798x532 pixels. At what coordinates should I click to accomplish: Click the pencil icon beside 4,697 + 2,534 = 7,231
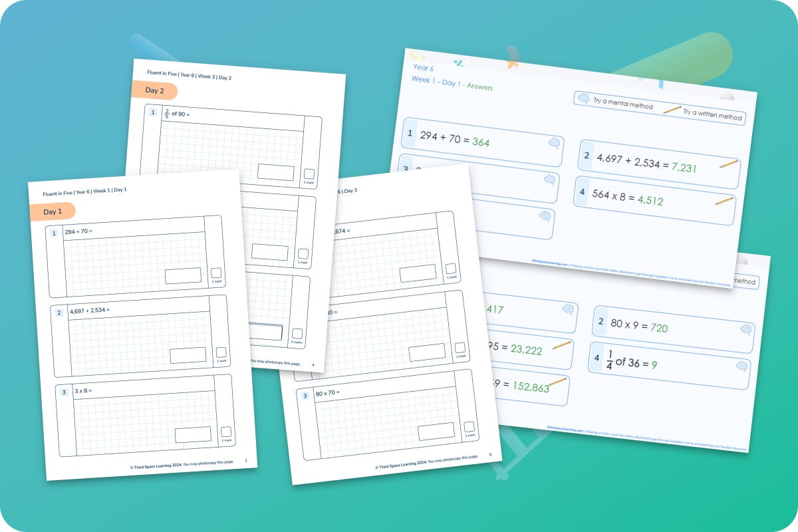click(728, 164)
